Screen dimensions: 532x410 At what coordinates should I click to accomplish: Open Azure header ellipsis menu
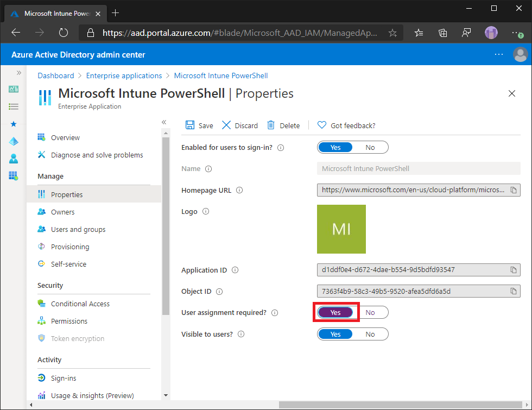click(x=499, y=54)
